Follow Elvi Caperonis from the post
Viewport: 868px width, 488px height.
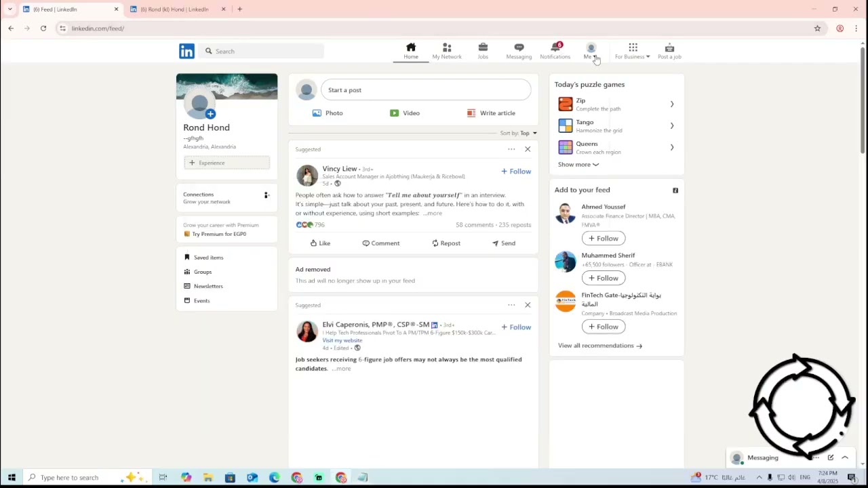click(x=516, y=327)
